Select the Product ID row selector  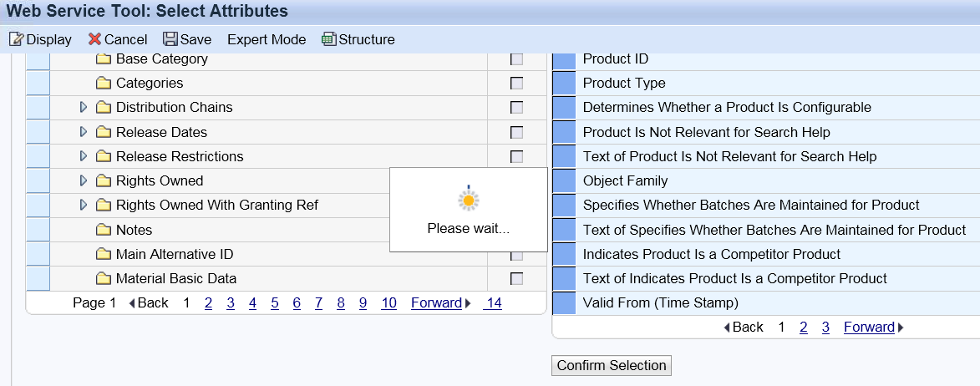[x=565, y=61]
